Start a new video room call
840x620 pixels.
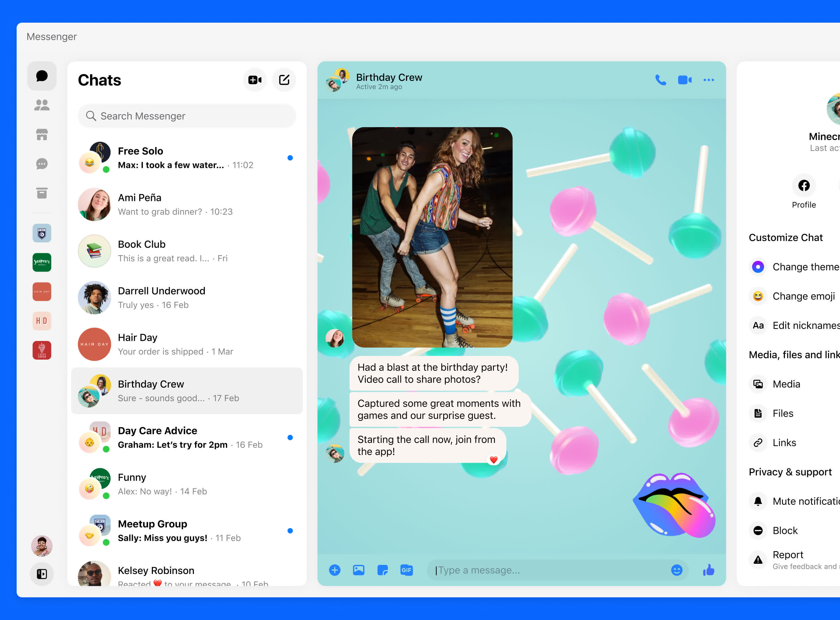coord(255,80)
